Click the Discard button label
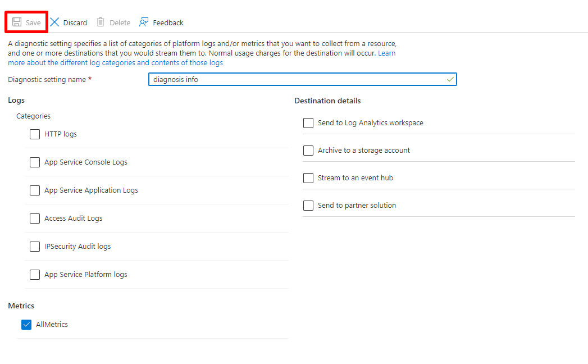The image size is (588, 364). 75,23
